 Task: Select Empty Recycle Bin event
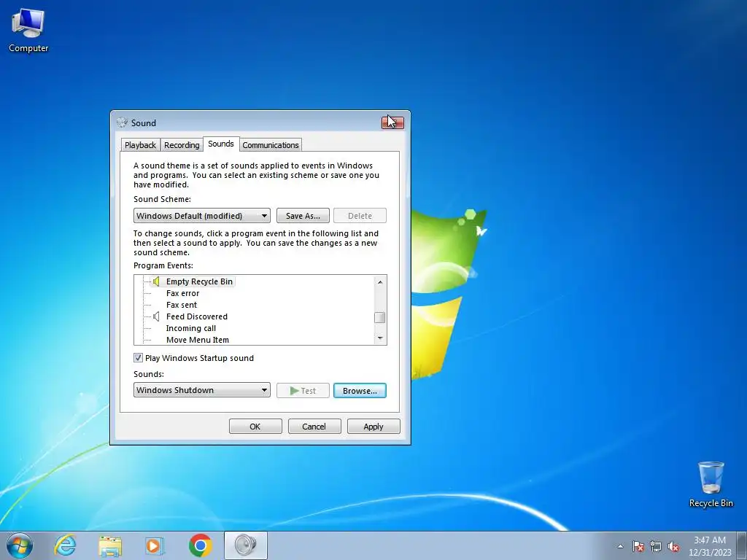pos(199,281)
